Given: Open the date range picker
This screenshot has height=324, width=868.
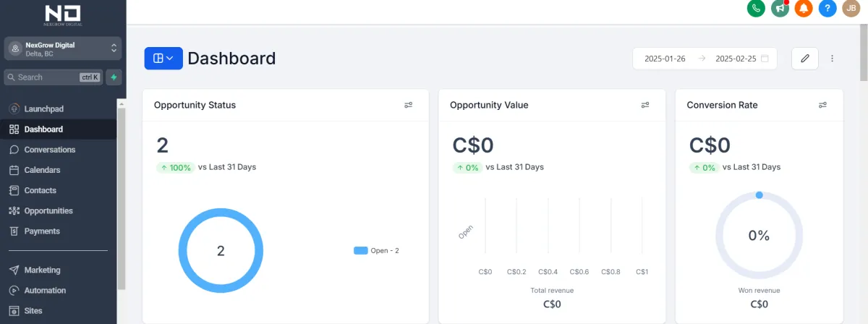Looking at the screenshot, I should pos(705,59).
